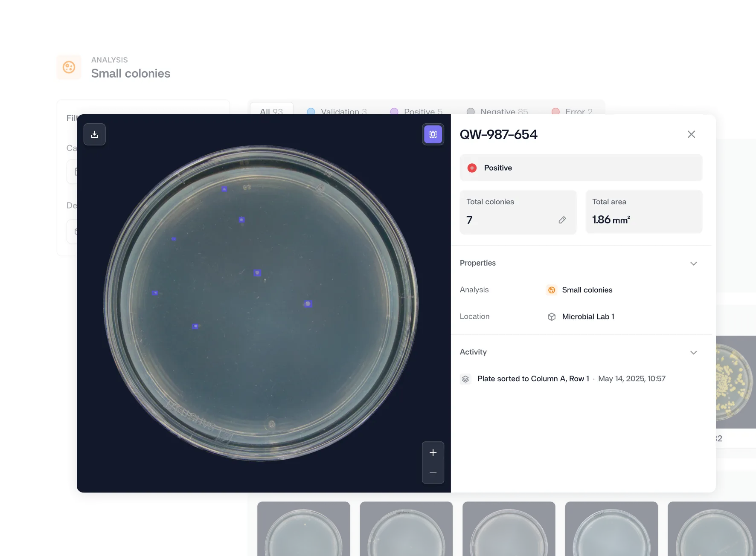Collapse the Activity section
The width and height of the screenshot is (756, 556).
(694, 353)
